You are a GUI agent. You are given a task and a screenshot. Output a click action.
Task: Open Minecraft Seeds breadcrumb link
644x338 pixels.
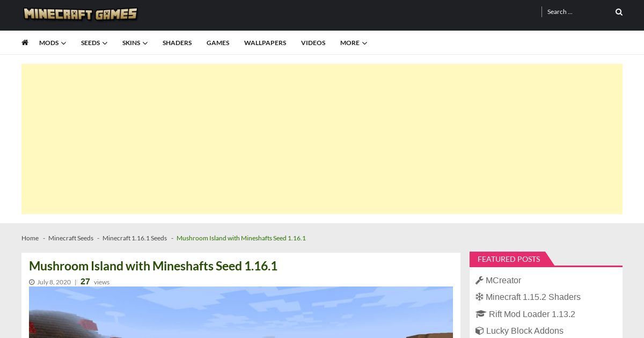[x=71, y=238]
